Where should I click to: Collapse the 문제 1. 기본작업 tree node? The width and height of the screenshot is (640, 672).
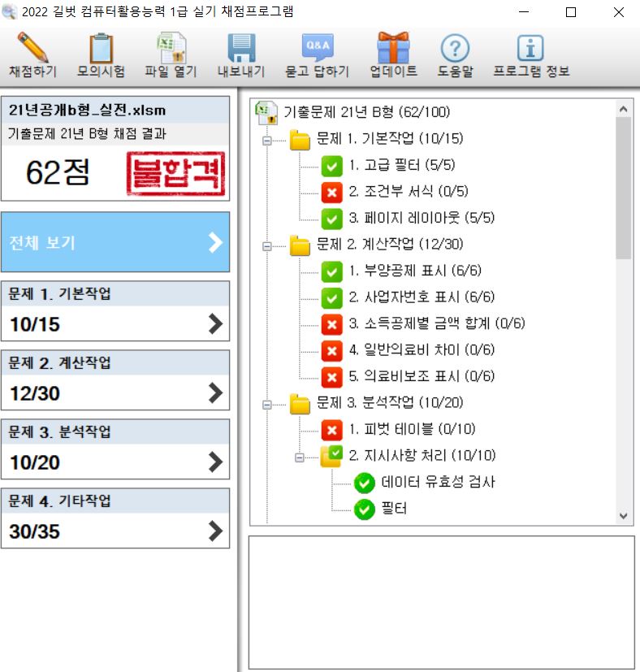coord(268,140)
